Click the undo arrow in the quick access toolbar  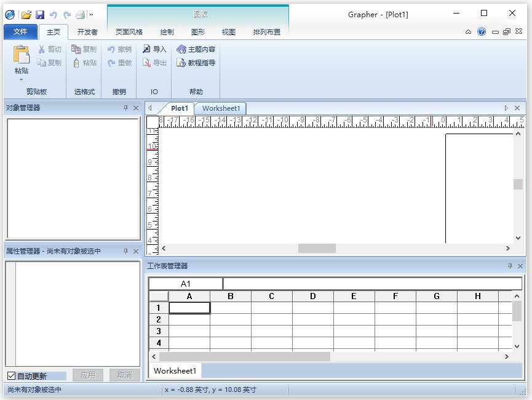point(54,15)
